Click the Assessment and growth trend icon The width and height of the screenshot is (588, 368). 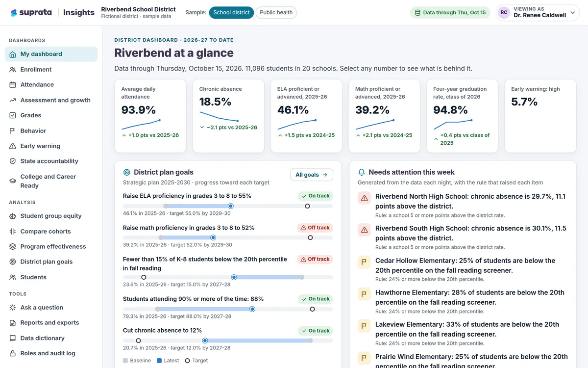pos(13,100)
